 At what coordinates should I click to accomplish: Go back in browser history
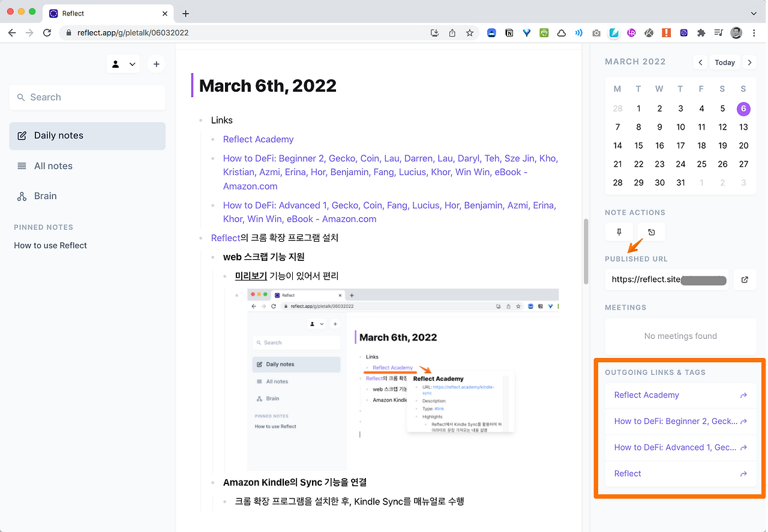(x=12, y=33)
